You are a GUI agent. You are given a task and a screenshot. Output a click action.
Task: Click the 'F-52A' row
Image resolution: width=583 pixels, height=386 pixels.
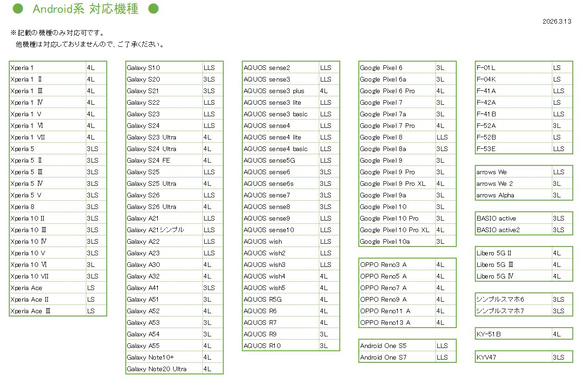pyautogui.click(x=524, y=126)
